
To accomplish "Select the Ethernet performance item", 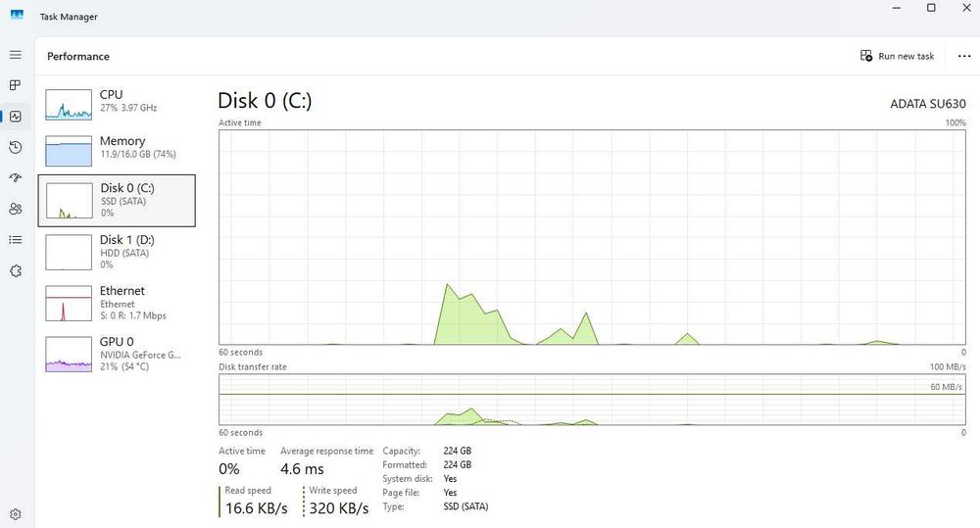I will click(x=117, y=303).
